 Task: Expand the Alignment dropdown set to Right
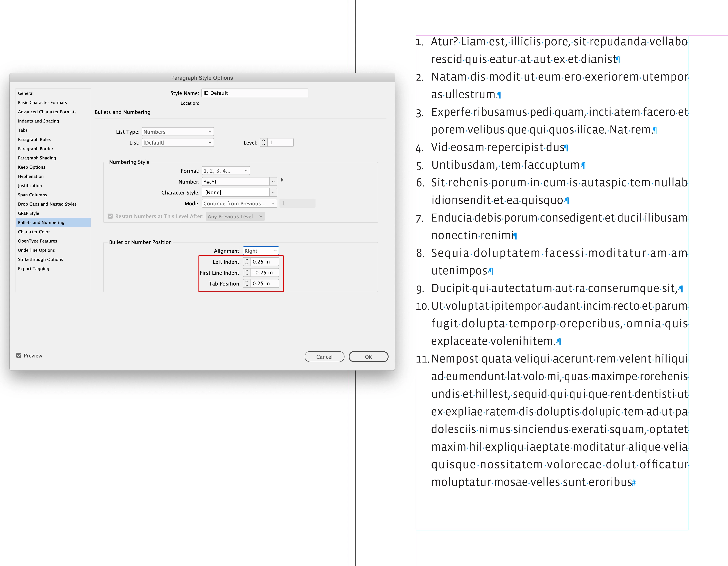(x=261, y=251)
